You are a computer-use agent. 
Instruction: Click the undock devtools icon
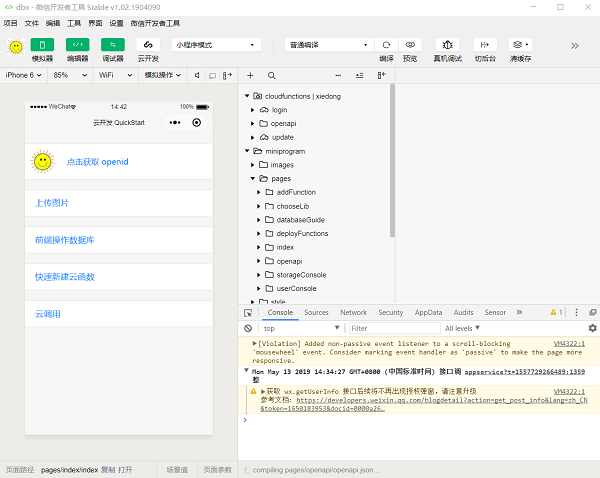[592, 312]
